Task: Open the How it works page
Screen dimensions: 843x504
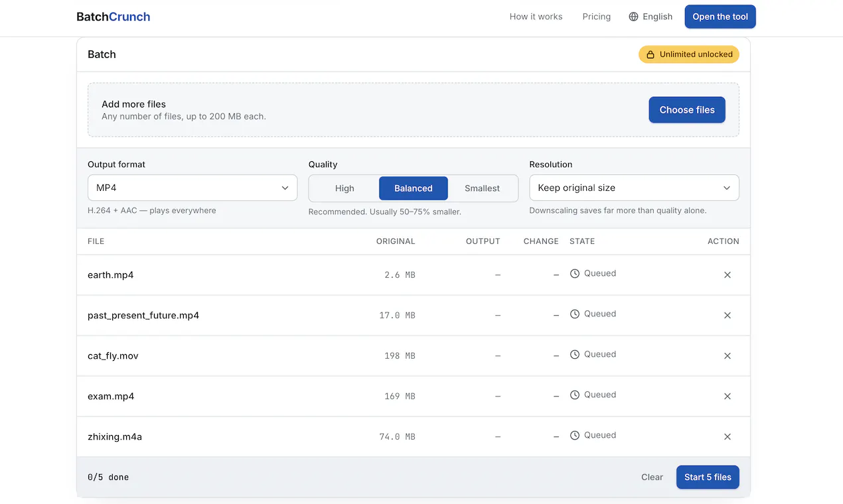Action: (536, 17)
